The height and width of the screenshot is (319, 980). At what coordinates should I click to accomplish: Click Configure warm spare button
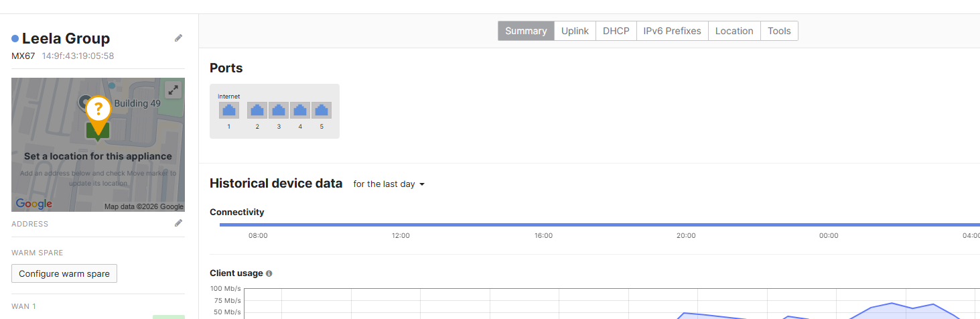point(64,273)
